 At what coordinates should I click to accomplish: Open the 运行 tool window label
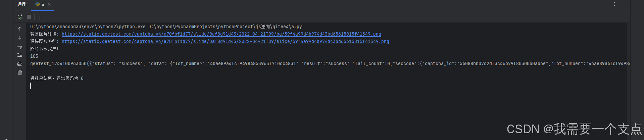click(21, 4)
